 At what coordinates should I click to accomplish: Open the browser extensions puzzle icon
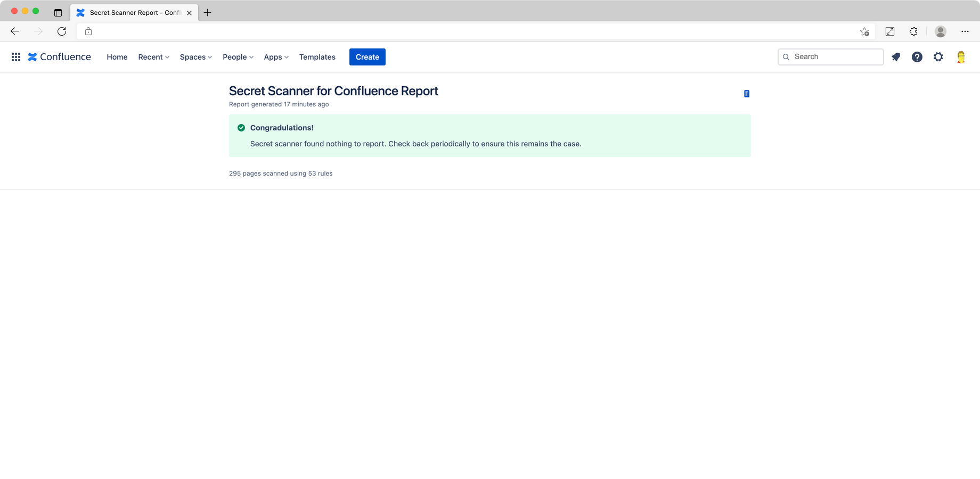(913, 31)
